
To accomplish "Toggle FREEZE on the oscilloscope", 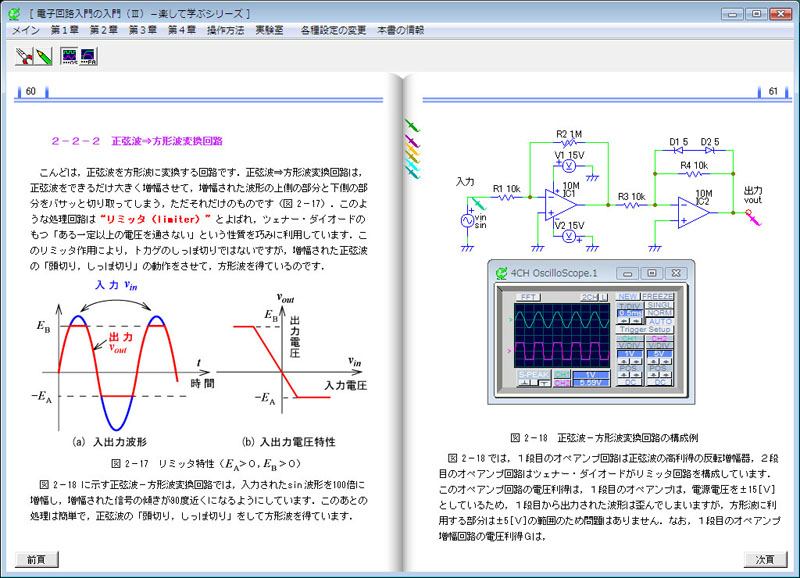I will point(657,296).
